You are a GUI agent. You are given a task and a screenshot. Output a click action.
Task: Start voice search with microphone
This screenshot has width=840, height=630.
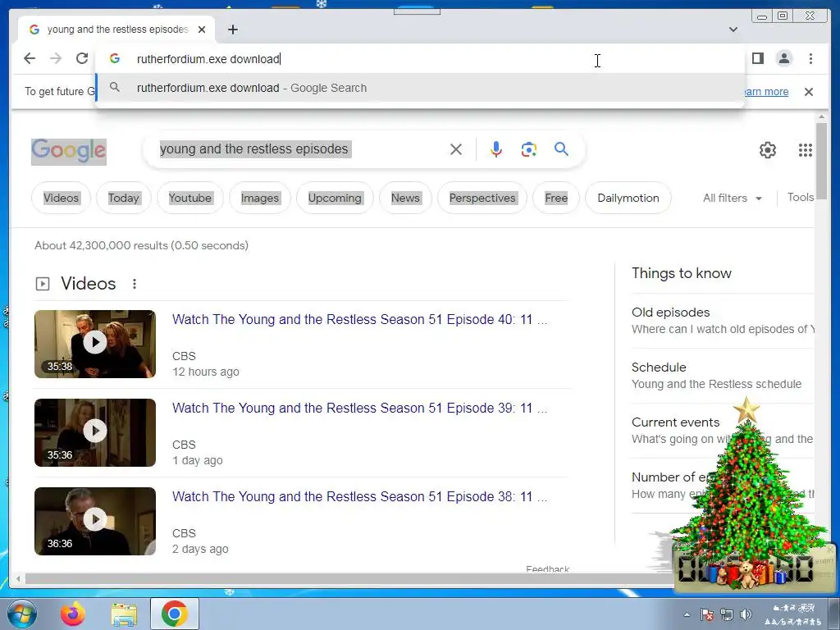[x=496, y=149]
